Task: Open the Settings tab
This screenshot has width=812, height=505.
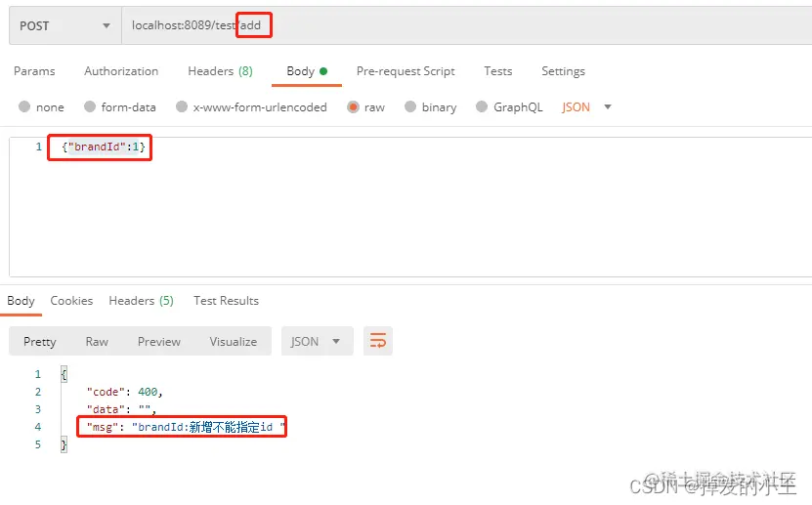Action: coord(564,71)
